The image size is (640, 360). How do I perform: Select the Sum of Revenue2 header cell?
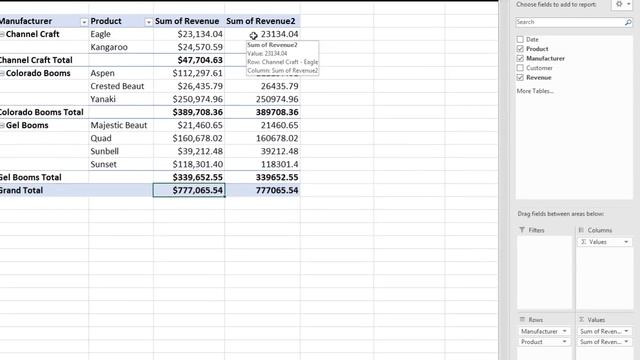pyautogui.click(x=262, y=21)
